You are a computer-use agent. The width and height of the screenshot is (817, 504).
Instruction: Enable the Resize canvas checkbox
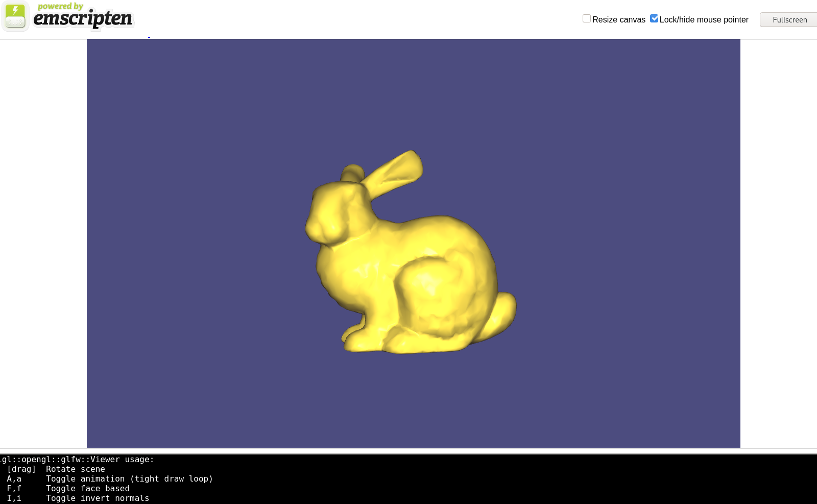point(586,18)
